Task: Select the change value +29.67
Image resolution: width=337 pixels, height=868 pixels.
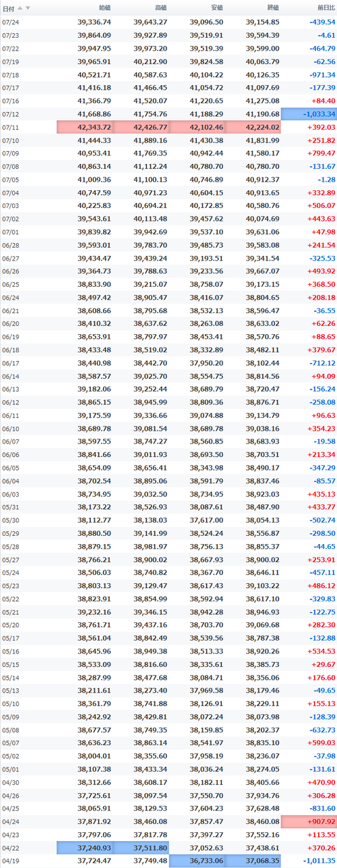Action: click(322, 663)
